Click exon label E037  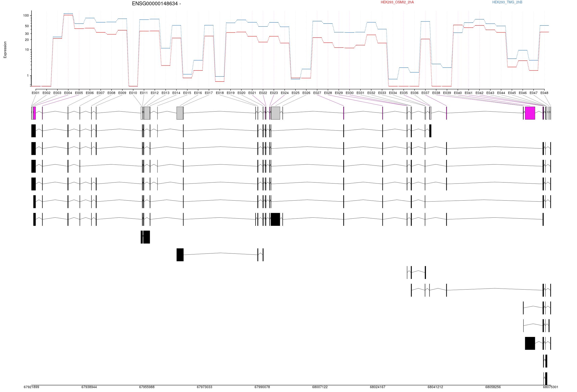coord(425,93)
